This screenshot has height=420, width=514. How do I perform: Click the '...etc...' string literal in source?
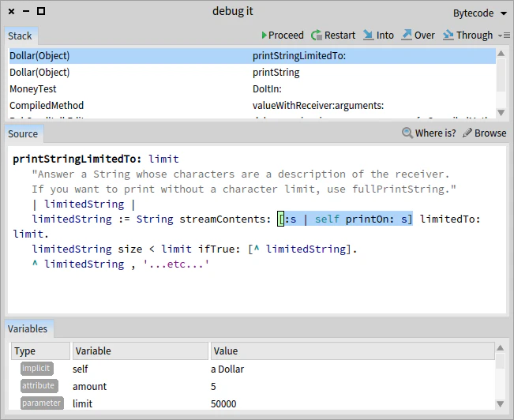(176, 264)
